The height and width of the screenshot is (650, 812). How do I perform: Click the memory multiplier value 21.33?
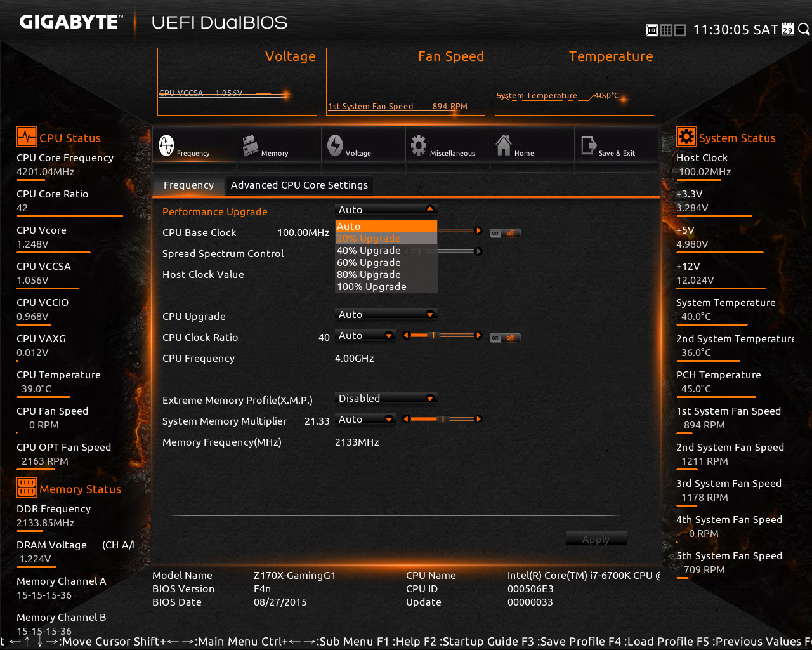pos(317,421)
